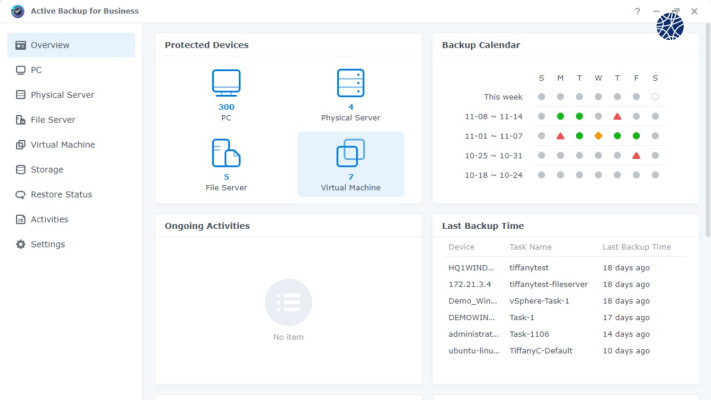Click the 17 days ago backup time

click(626, 317)
